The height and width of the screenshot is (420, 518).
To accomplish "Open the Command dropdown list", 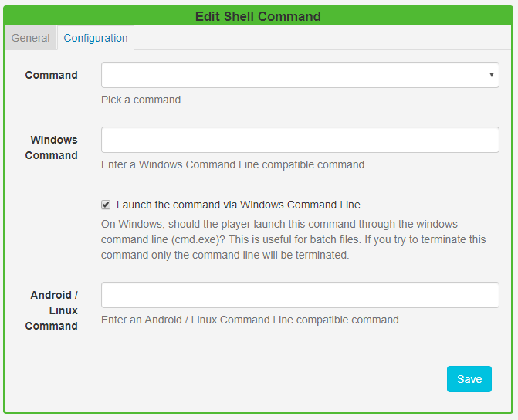I will [300, 75].
